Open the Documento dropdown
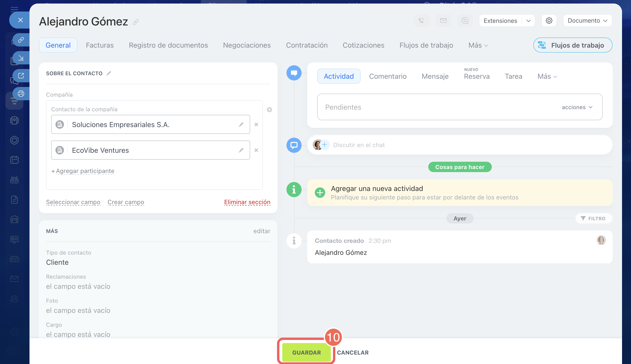This screenshot has width=631, height=364. (587, 21)
